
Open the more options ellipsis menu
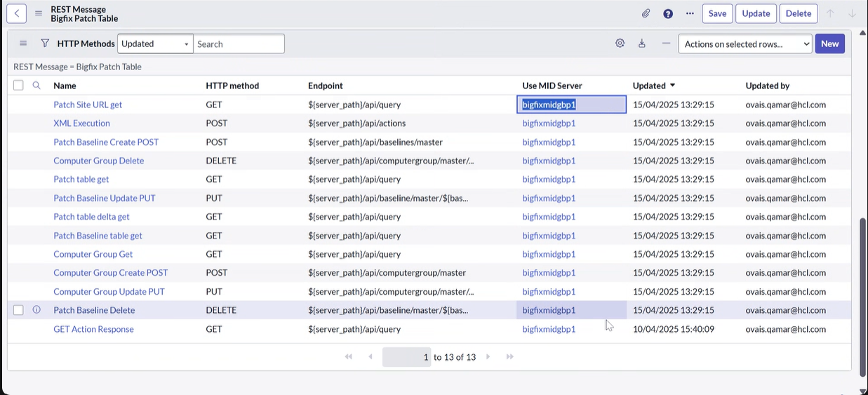[x=690, y=13]
